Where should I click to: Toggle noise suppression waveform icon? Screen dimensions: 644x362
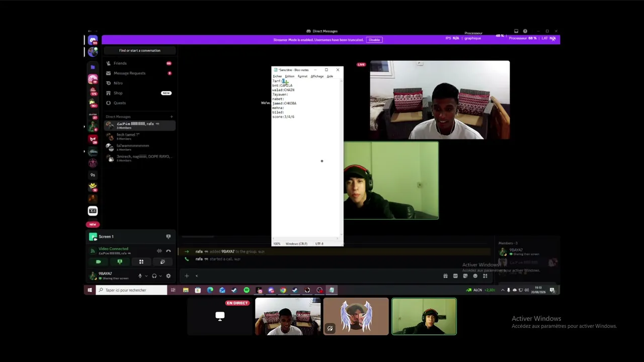coord(159,251)
